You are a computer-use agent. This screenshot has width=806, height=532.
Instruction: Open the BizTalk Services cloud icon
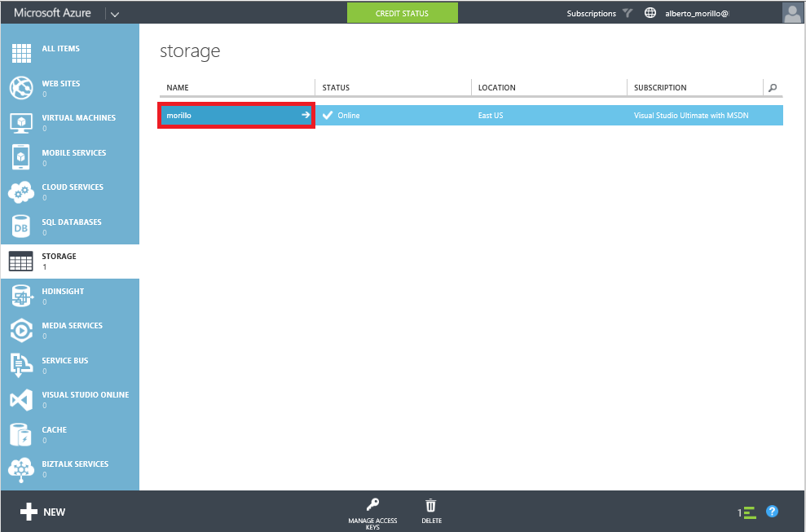(x=21, y=470)
